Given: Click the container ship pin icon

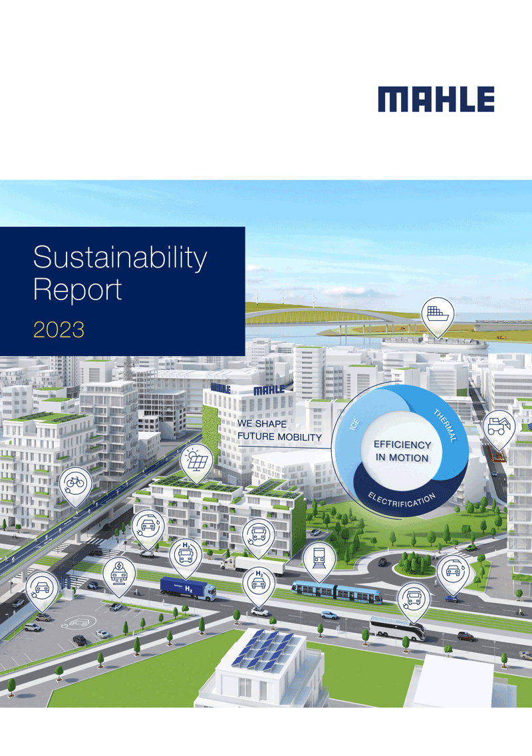Looking at the screenshot, I should pos(438,312).
